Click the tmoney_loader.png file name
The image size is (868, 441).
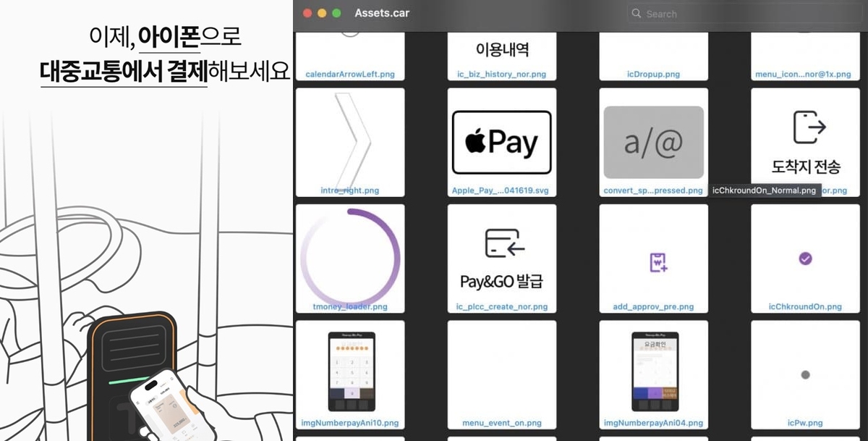(x=350, y=307)
